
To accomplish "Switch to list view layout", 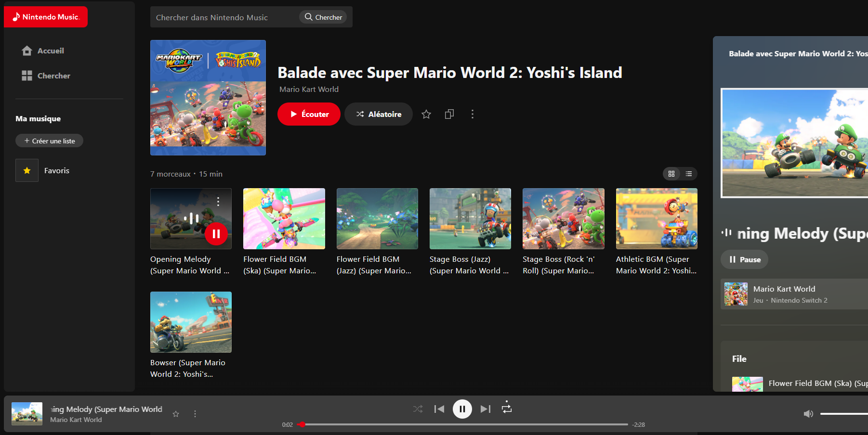I will point(689,174).
